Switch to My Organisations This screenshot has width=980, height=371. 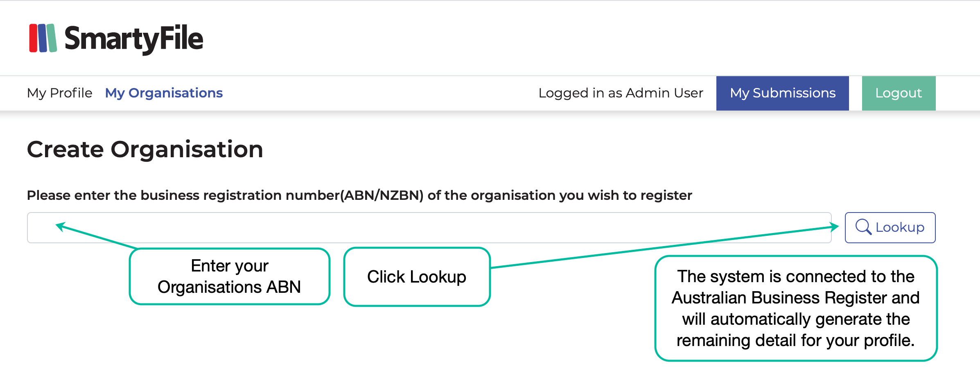click(x=164, y=93)
